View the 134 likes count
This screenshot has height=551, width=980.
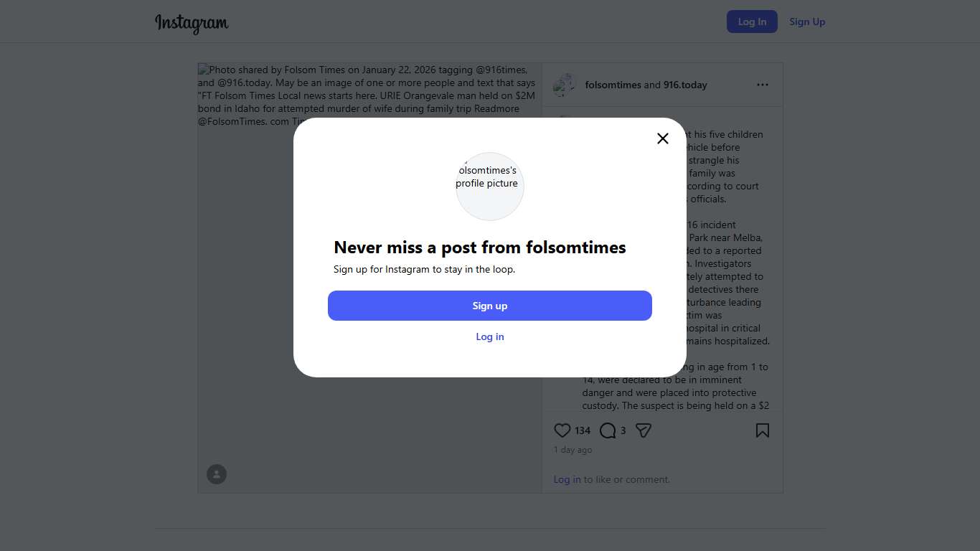click(x=583, y=430)
